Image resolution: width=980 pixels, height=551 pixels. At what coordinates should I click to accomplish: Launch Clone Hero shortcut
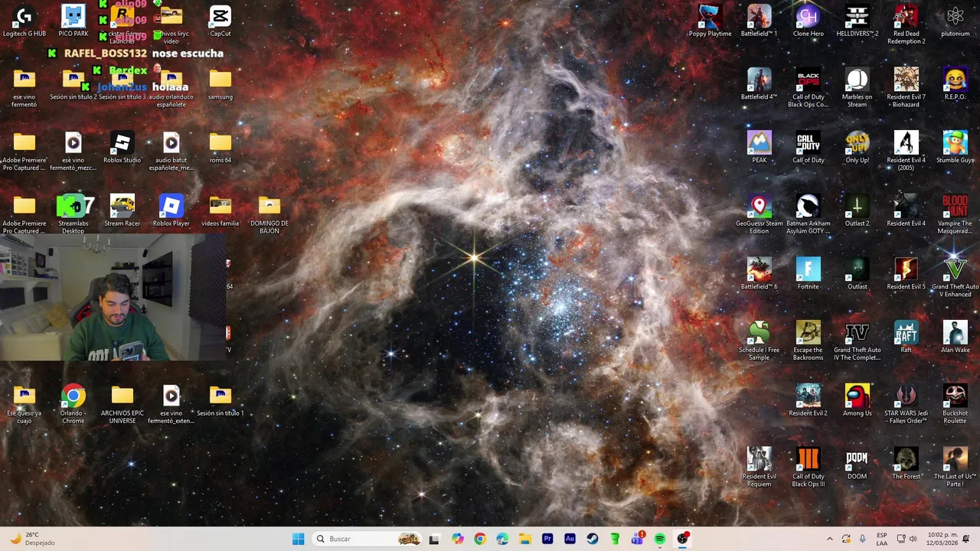click(808, 21)
